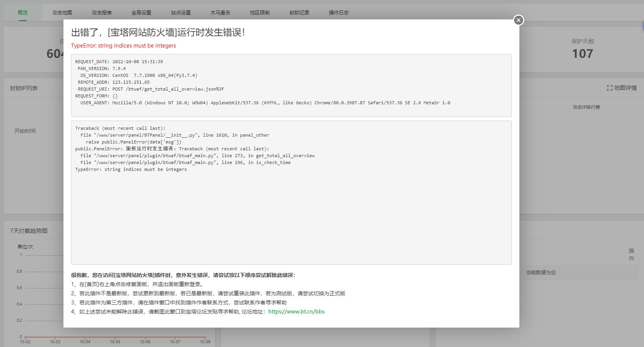Click step 3 第三方插件 instruction text
The height and width of the screenshot is (347, 644).
point(179,302)
